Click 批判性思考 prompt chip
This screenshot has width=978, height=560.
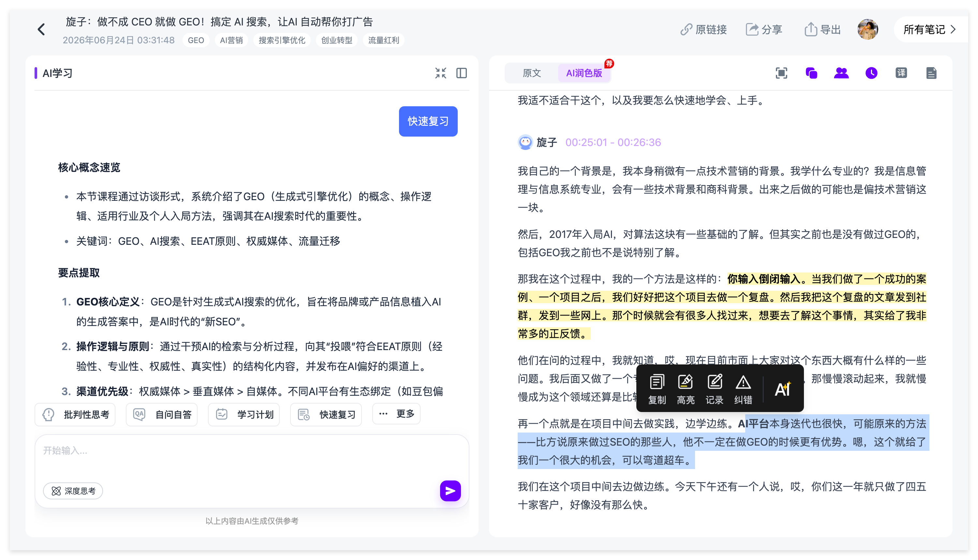[x=75, y=414]
